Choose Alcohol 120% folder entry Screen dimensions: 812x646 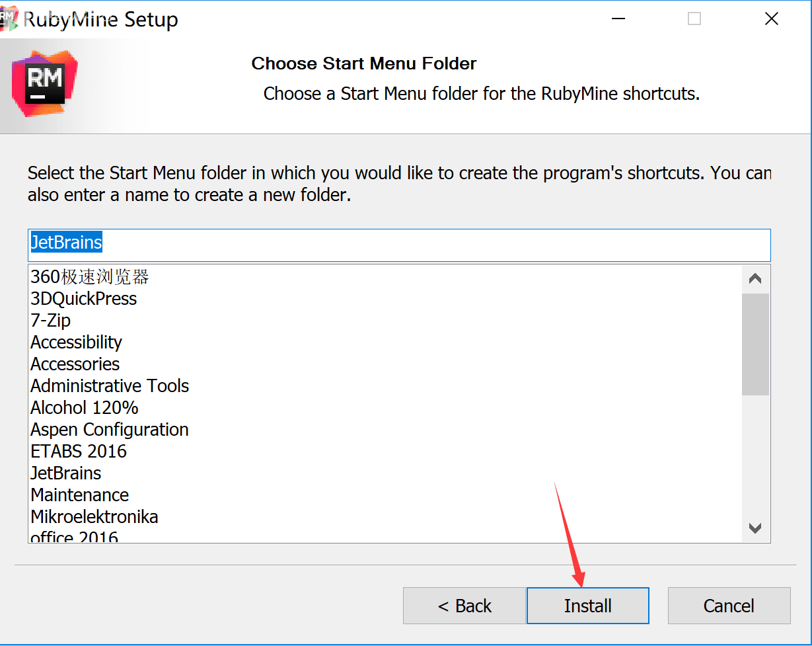point(85,407)
